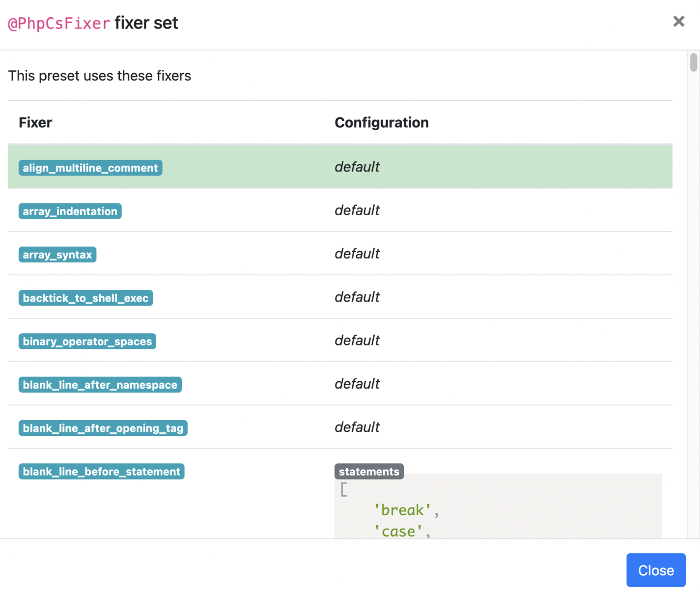The height and width of the screenshot is (594, 700).
Task: Open the blank_line_before_statement fixer link
Action: point(101,471)
